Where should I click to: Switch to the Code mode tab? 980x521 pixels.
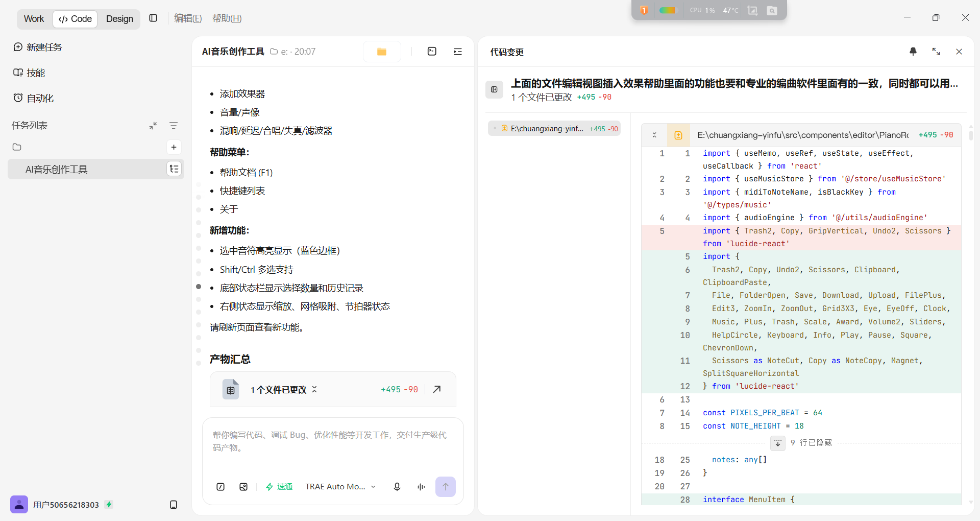pyautogui.click(x=75, y=19)
